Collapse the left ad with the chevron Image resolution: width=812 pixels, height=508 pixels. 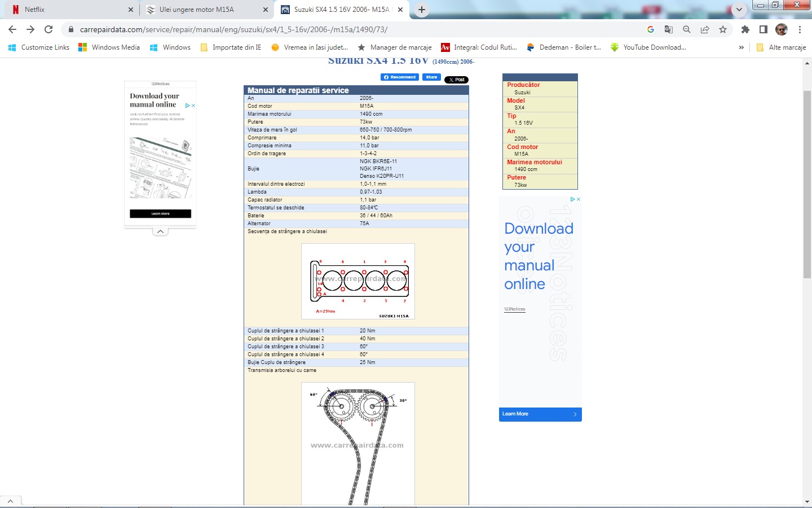(x=160, y=231)
